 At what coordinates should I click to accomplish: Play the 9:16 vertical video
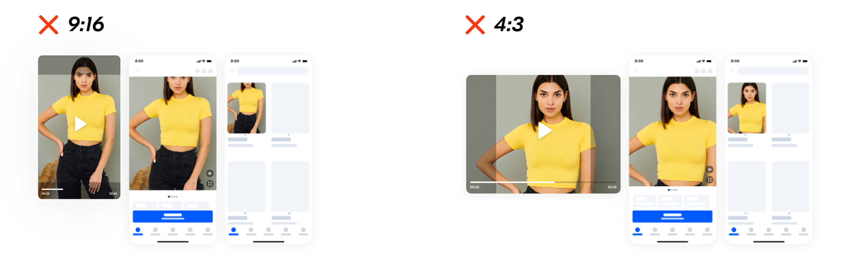pyautogui.click(x=80, y=124)
